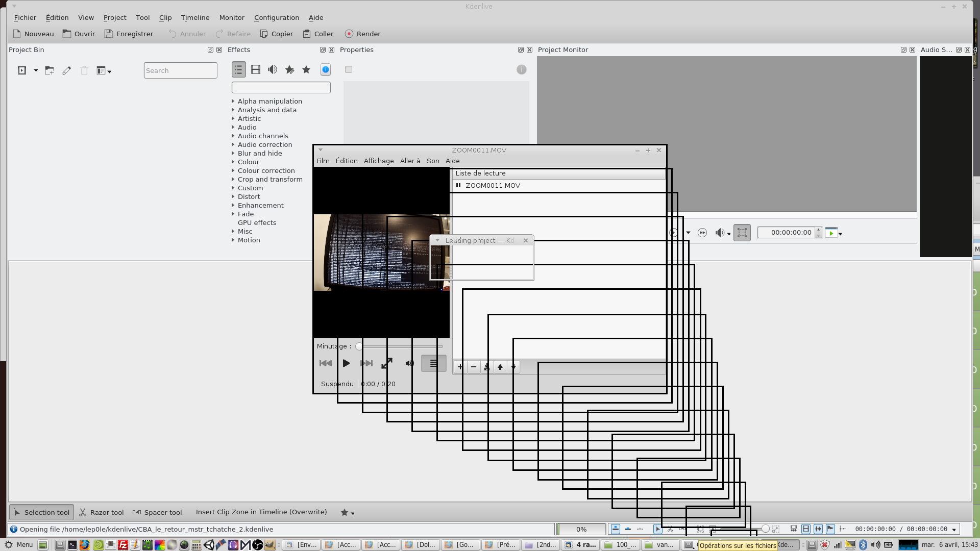Image resolution: width=980 pixels, height=551 pixels.
Task: Show video effects with the filmstrip icon
Action: click(256, 69)
